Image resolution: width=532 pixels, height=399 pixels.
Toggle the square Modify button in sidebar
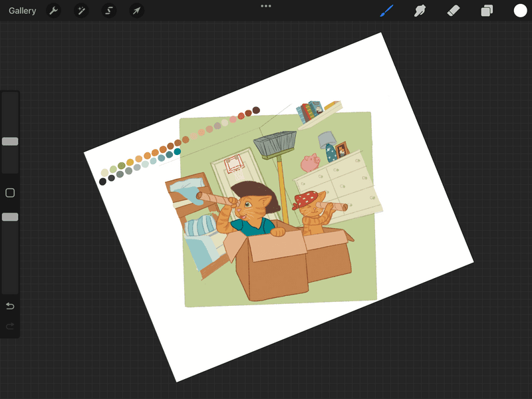[x=10, y=193]
